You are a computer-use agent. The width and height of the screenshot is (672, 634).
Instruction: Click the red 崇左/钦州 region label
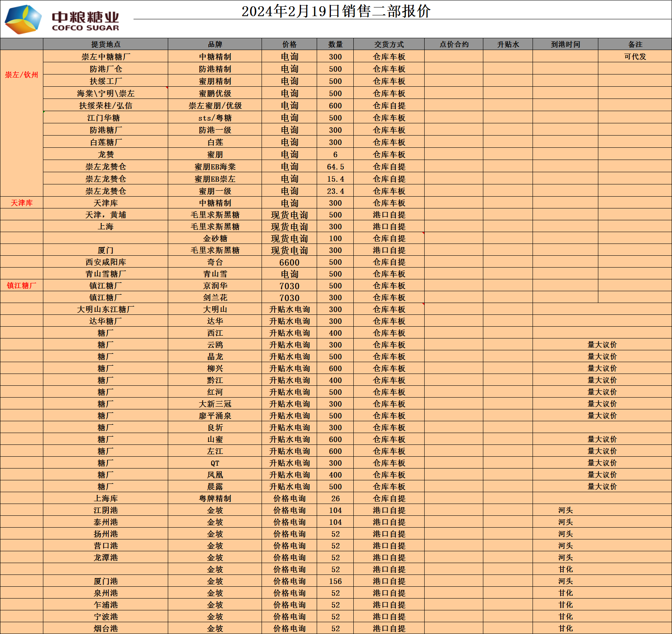pos(22,75)
